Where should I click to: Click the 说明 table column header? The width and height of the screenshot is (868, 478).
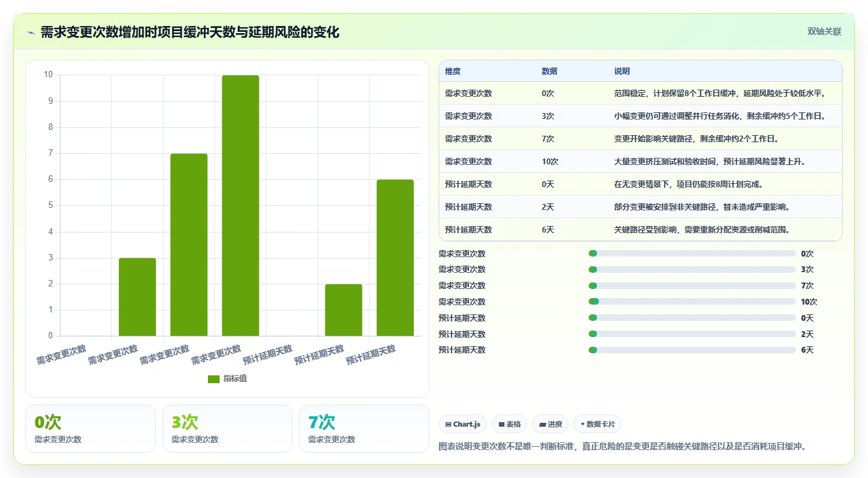click(x=622, y=71)
